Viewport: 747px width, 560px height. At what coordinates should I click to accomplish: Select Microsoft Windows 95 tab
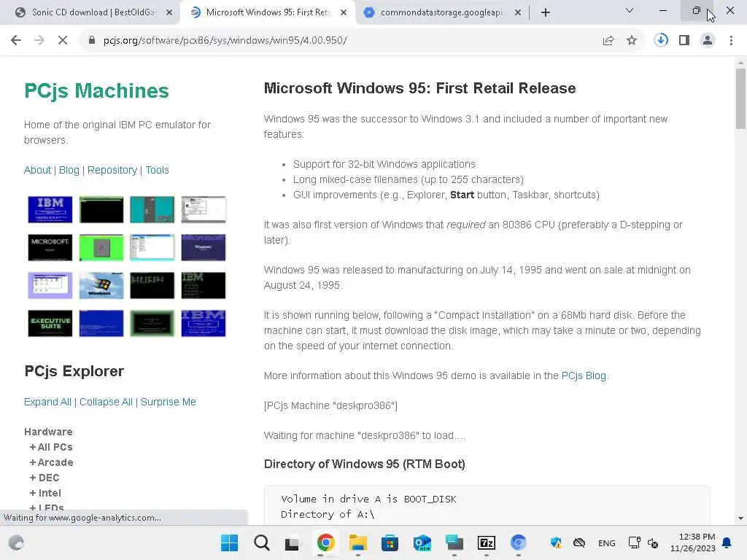tap(267, 12)
